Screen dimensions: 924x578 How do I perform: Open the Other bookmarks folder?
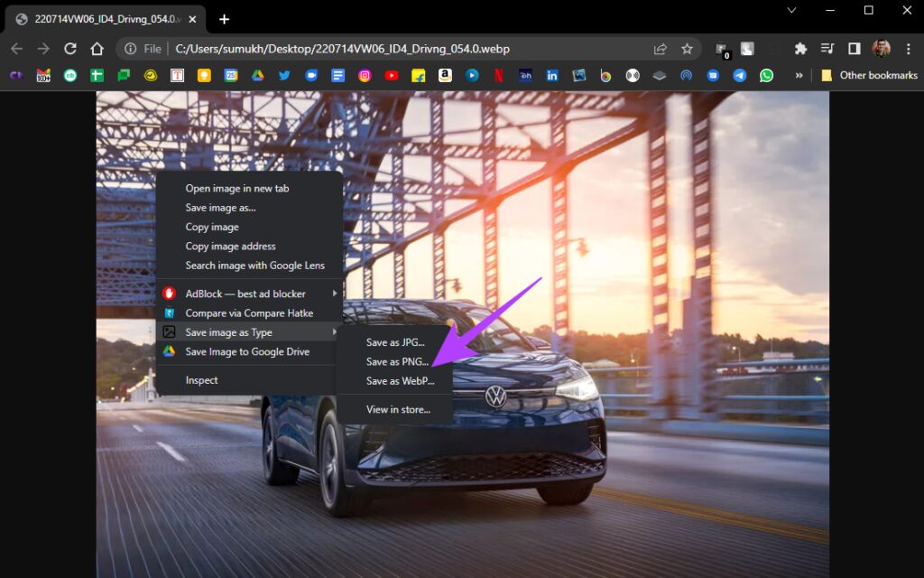[x=869, y=76]
